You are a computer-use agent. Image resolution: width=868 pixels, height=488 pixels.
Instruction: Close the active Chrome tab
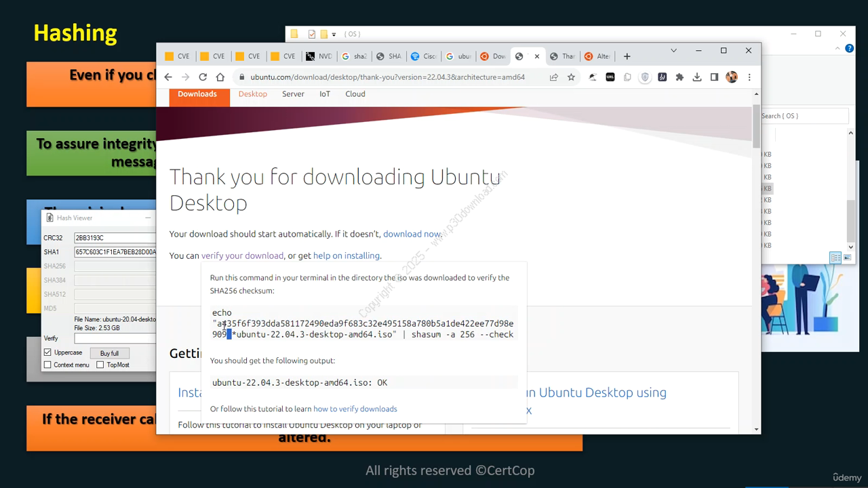coord(537,56)
